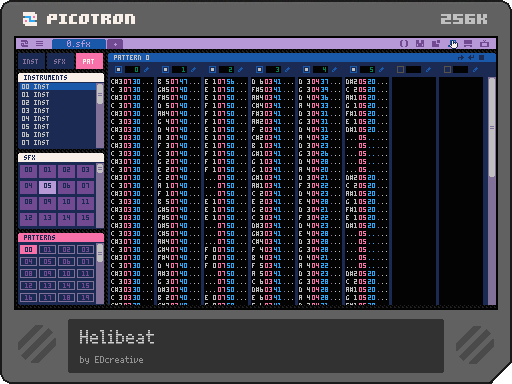Select SFX slot 15
The height and width of the screenshot is (384, 512).
tap(85, 219)
